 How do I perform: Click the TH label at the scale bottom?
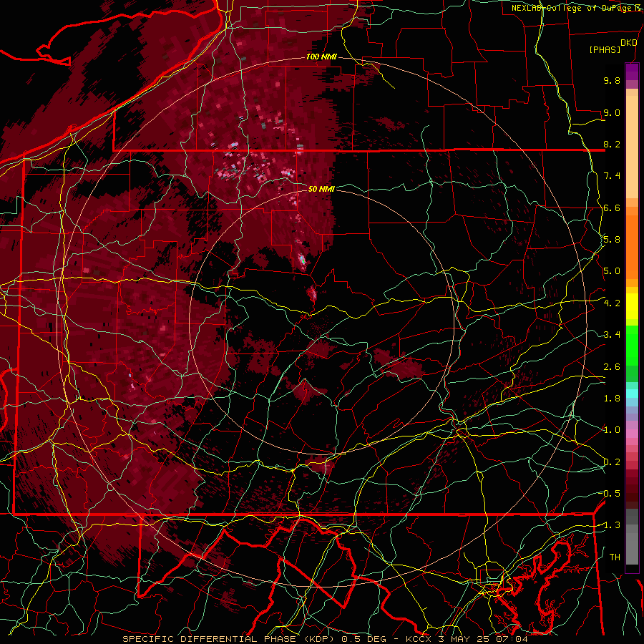coord(615,557)
